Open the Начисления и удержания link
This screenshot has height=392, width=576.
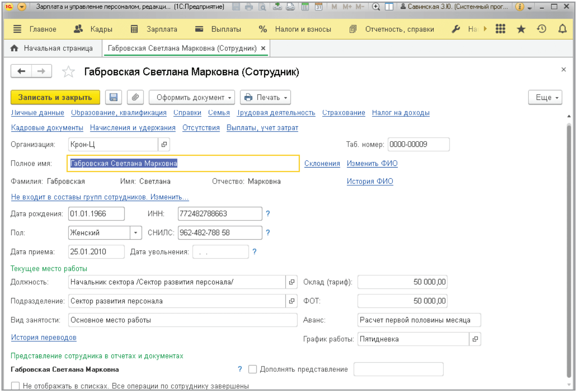133,128
